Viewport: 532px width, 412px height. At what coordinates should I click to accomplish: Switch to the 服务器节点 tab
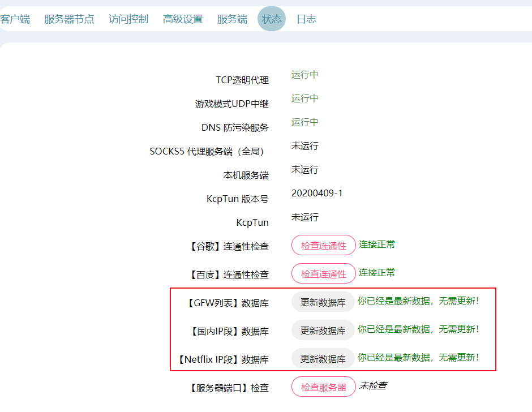69,19
